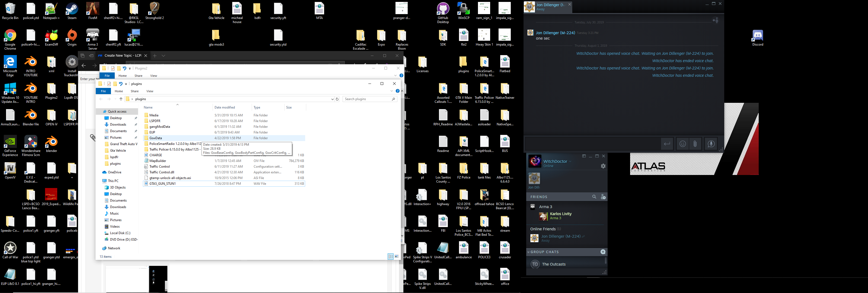Open The Outcasts group chat
Screen dimensions: 868x293
click(554, 264)
